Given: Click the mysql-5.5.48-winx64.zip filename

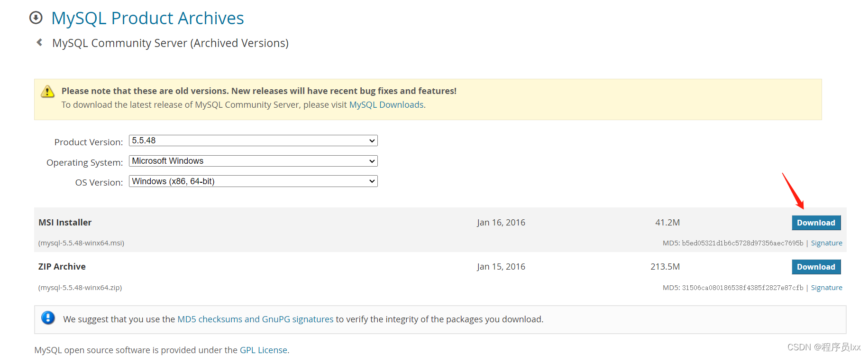Looking at the screenshot, I should (x=80, y=288).
